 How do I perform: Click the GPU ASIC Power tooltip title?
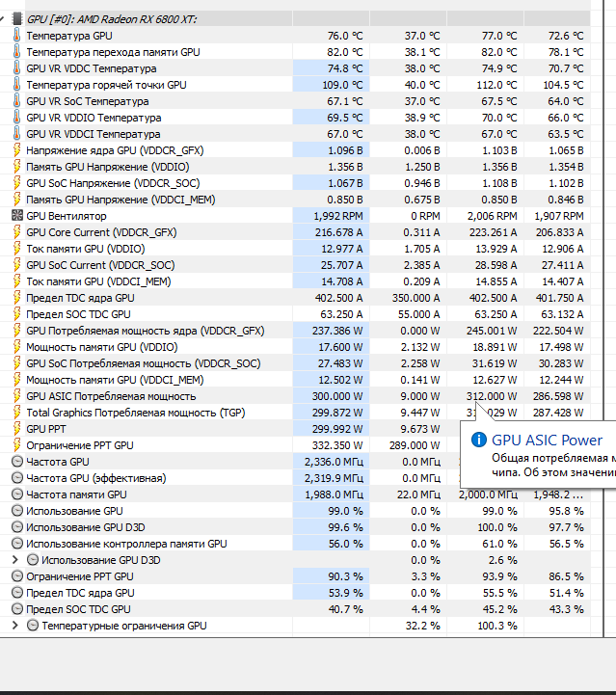(547, 441)
